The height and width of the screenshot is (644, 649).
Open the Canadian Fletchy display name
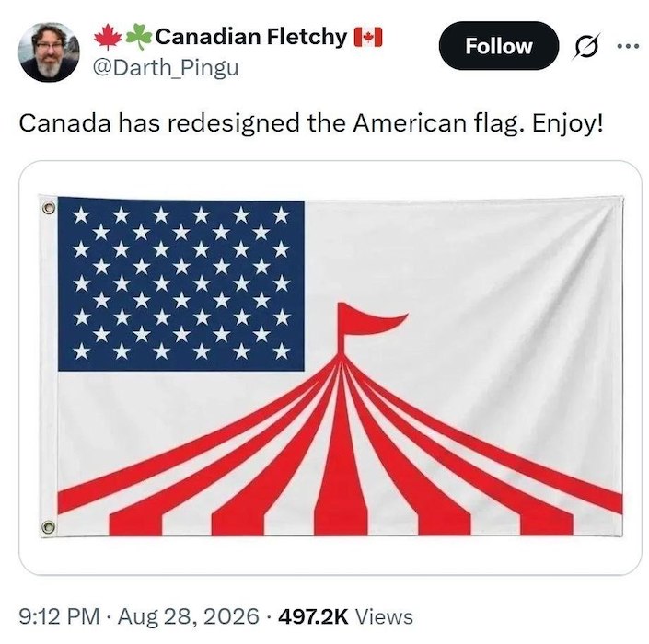click(250, 37)
